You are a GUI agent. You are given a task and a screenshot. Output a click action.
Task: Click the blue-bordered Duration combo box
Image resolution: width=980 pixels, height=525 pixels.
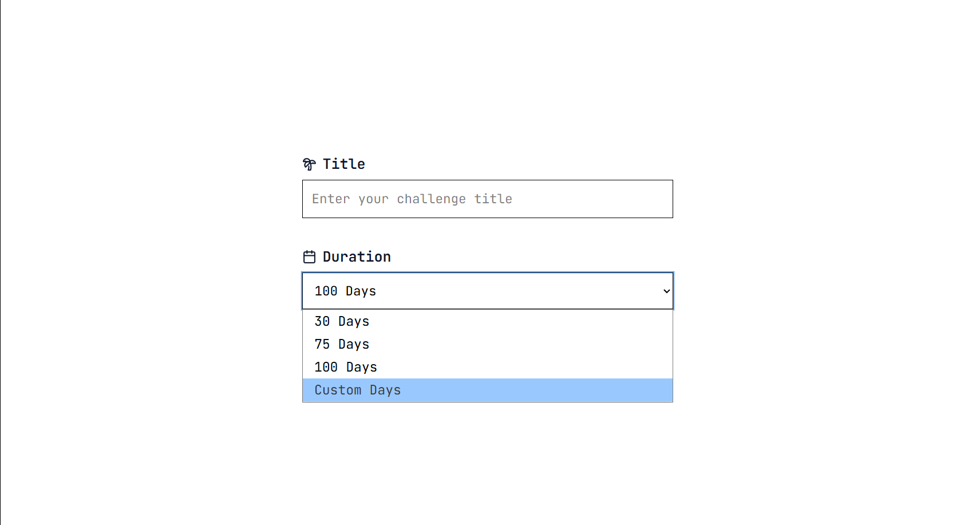coord(488,291)
